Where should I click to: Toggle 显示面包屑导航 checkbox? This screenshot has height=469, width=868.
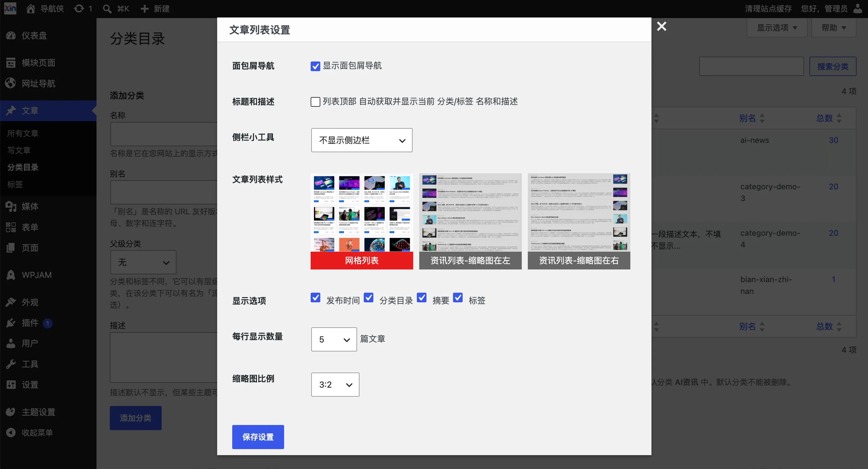pyautogui.click(x=315, y=66)
